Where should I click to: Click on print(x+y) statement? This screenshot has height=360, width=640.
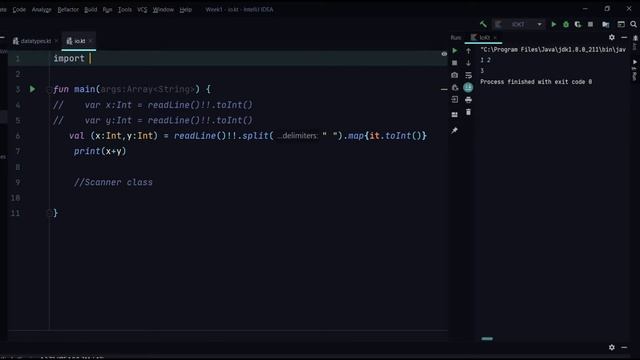click(100, 151)
